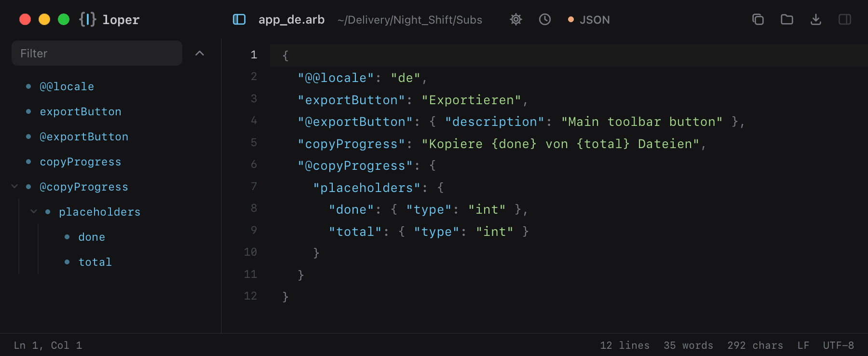Click the "Kopiere {done} von {total} Dateien" string
The width and height of the screenshot is (868, 356).
[560, 144]
